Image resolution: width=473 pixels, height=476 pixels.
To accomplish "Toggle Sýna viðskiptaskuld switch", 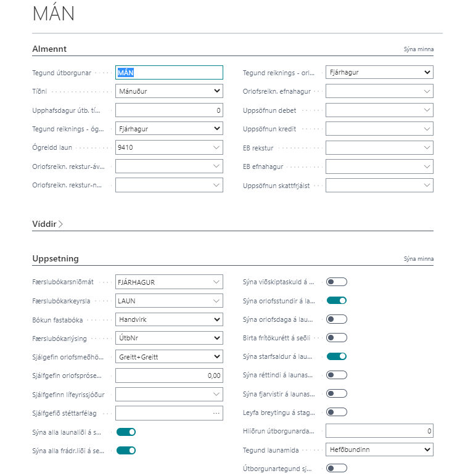I will [x=337, y=282].
